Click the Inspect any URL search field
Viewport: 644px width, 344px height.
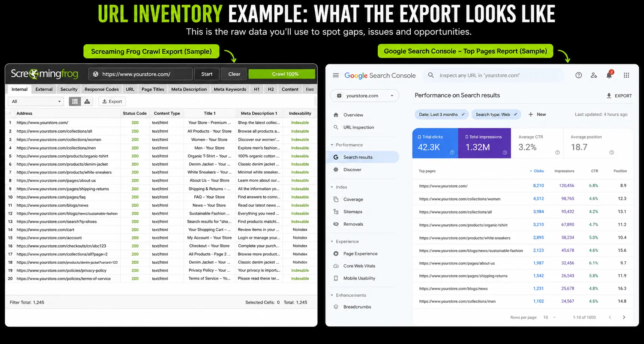pos(493,75)
